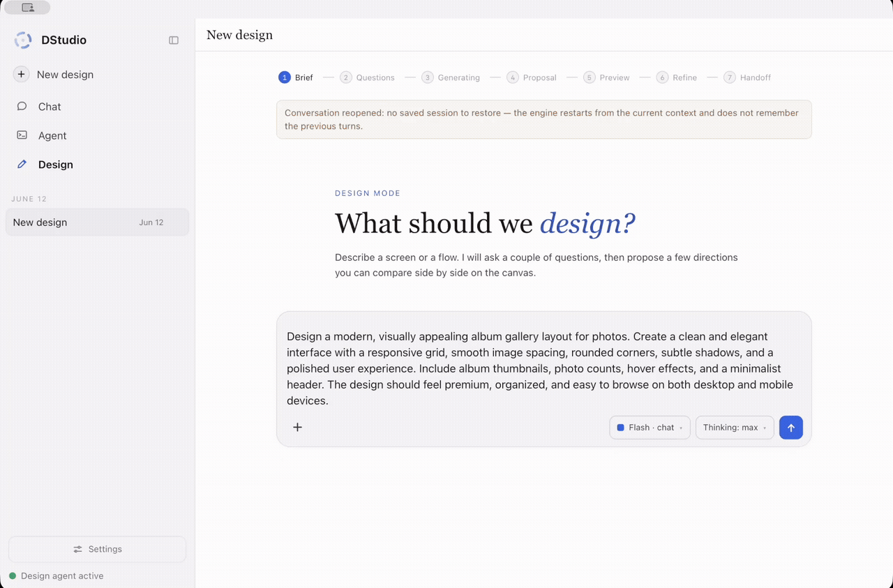Open the Flash · chat model dropdown
Screen dimensions: 893x588
pyautogui.click(x=650, y=428)
